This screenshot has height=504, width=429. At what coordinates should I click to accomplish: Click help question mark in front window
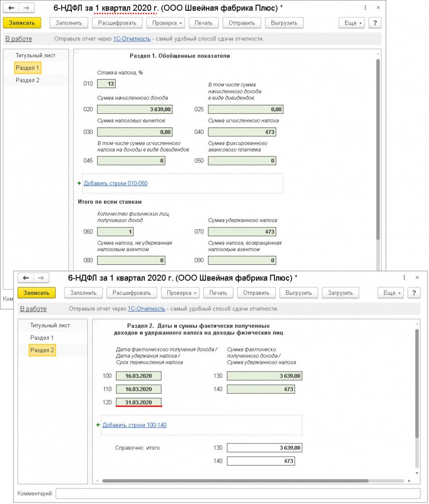coord(415,293)
